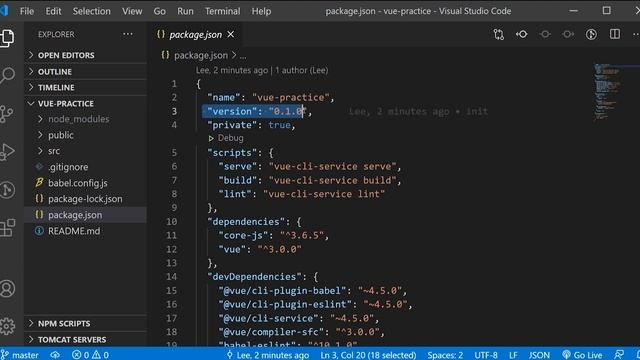This screenshot has width=640, height=360.
Task: Click the cursor position Ln 3, Col 20
Action: coord(368,355)
